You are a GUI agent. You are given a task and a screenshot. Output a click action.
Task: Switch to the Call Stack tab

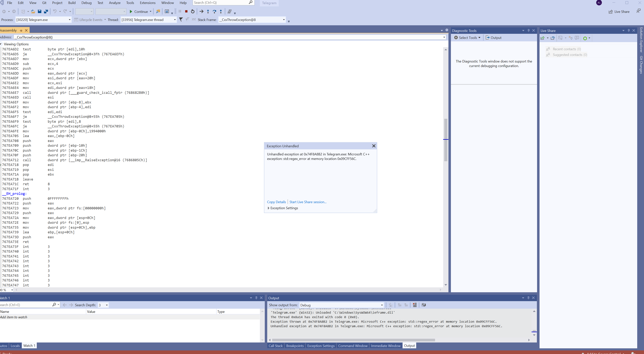[276, 346]
